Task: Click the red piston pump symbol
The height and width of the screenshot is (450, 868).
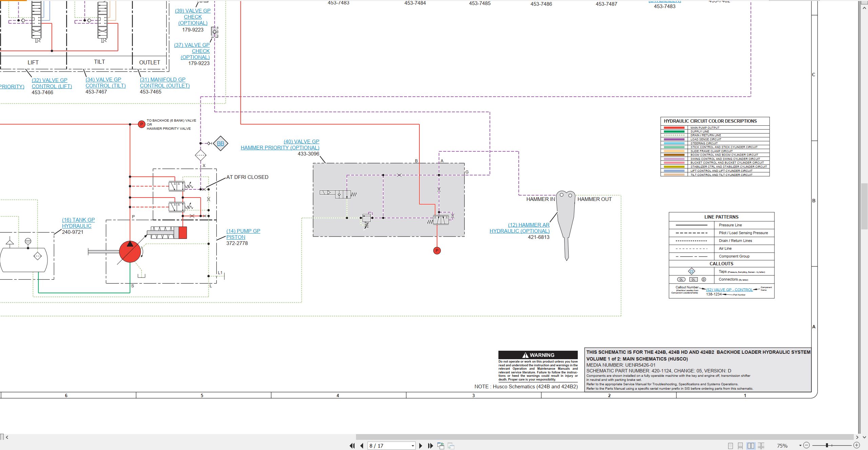Action: [130, 252]
